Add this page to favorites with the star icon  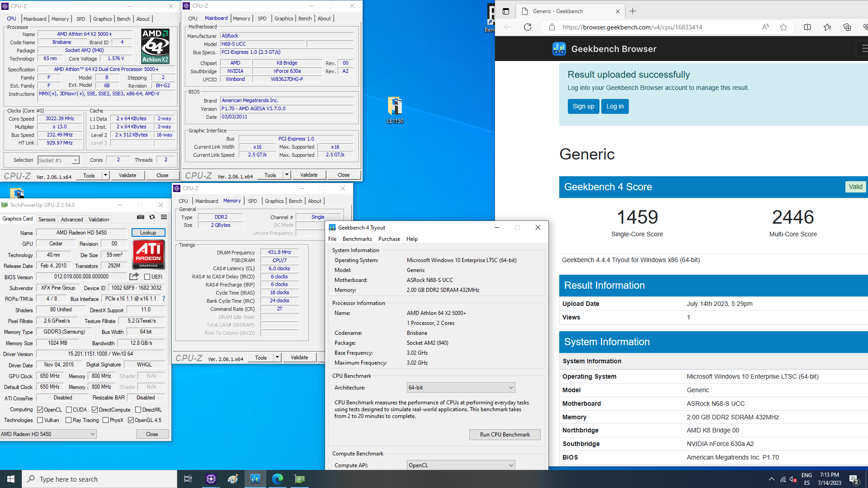pos(783,27)
